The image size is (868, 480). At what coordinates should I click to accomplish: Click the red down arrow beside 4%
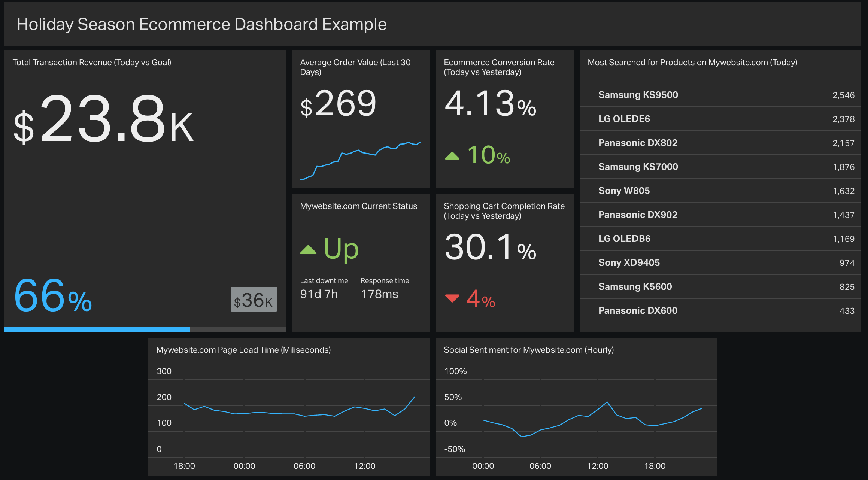(452, 298)
